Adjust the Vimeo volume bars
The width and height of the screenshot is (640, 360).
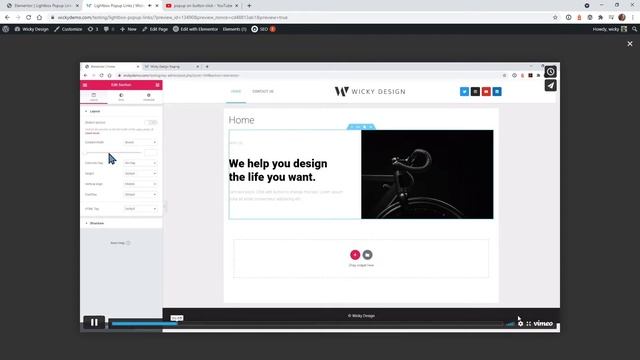510,323
